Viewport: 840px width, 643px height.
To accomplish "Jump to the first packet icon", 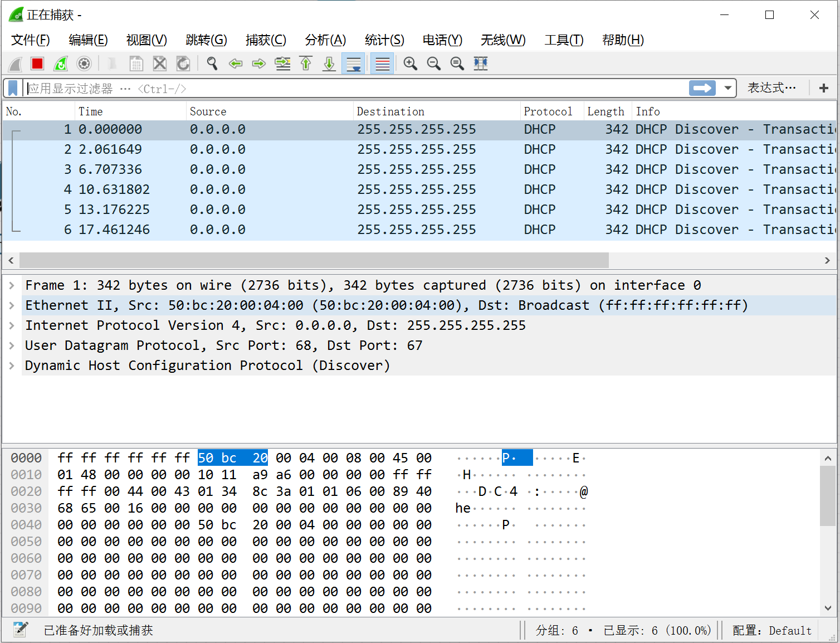I will [306, 64].
